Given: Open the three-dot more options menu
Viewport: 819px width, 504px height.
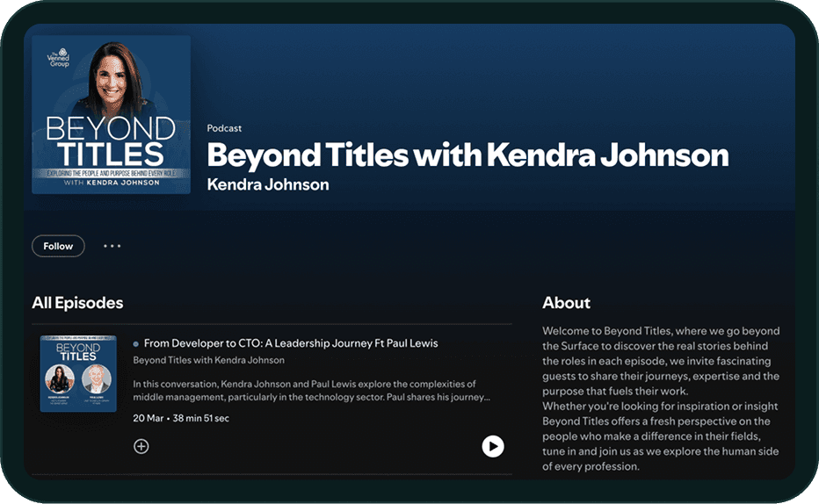Looking at the screenshot, I should coord(112,246).
